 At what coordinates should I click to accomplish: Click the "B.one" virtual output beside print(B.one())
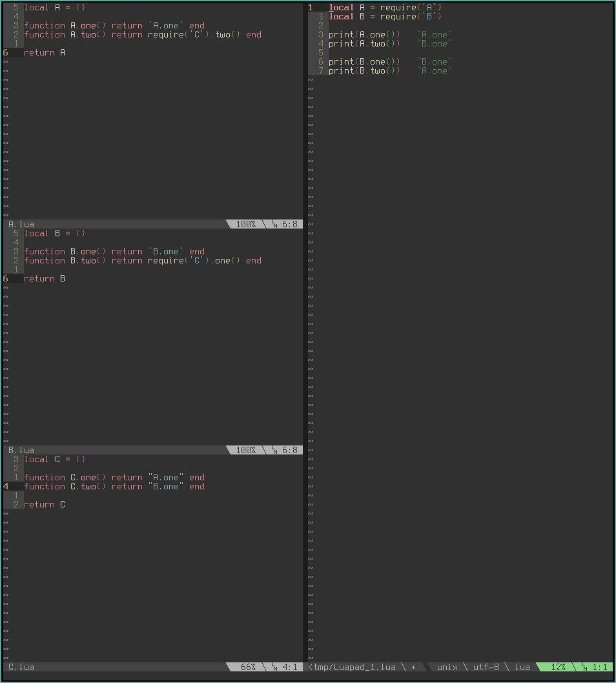coord(435,61)
